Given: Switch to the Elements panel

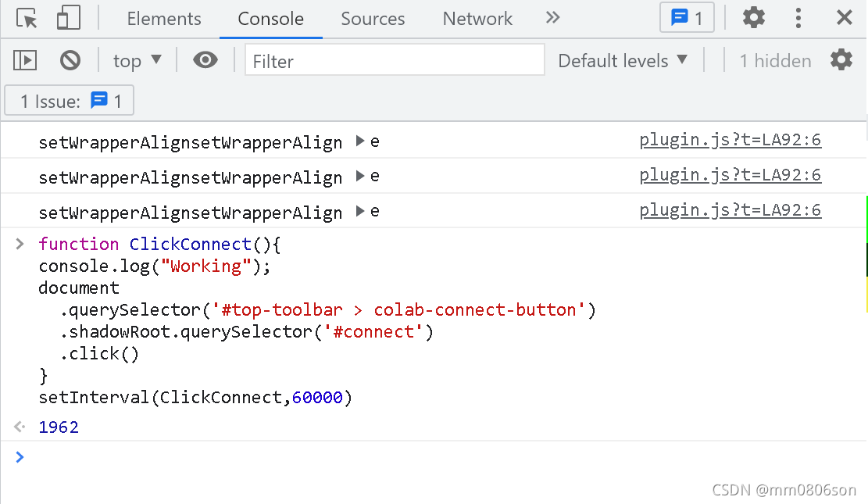Looking at the screenshot, I should 164,18.
